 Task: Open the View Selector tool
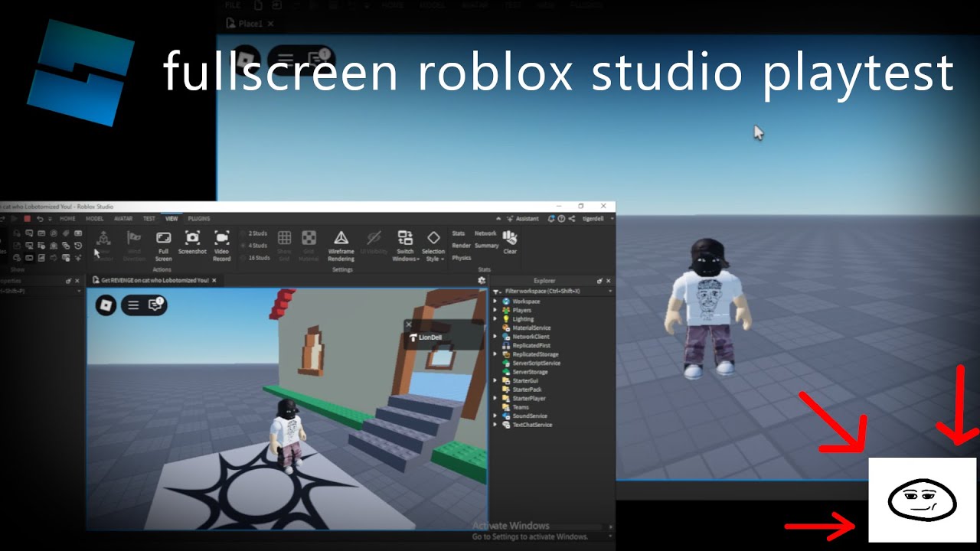point(103,246)
